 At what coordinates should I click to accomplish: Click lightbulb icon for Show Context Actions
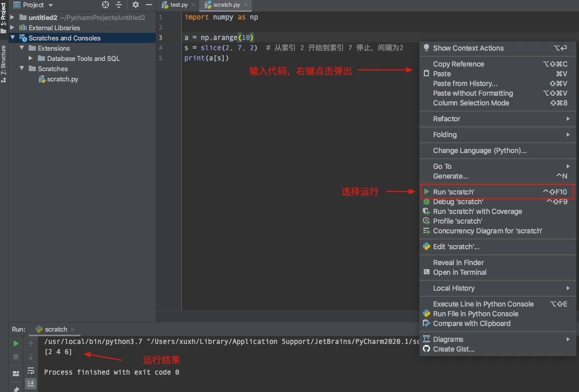click(x=426, y=48)
